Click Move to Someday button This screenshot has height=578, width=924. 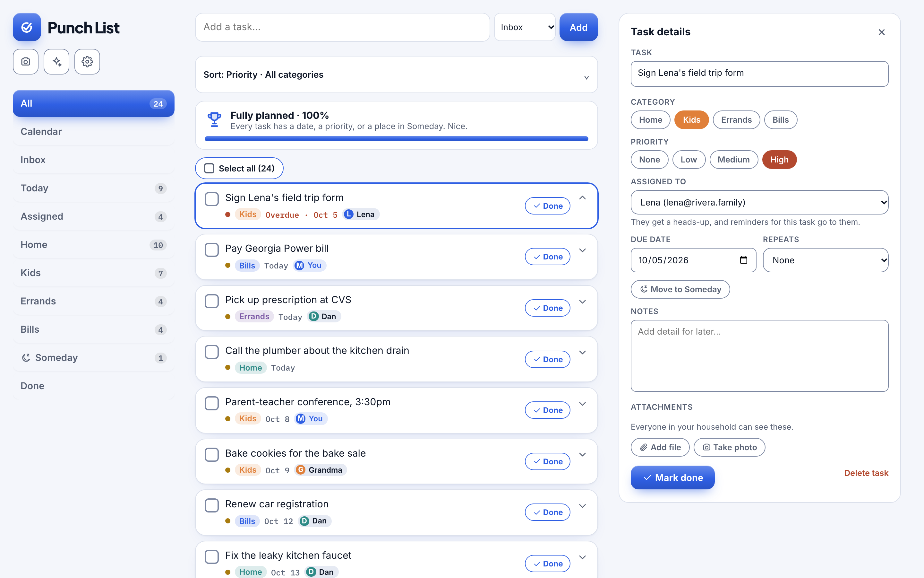pyautogui.click(x=680, y=289)
